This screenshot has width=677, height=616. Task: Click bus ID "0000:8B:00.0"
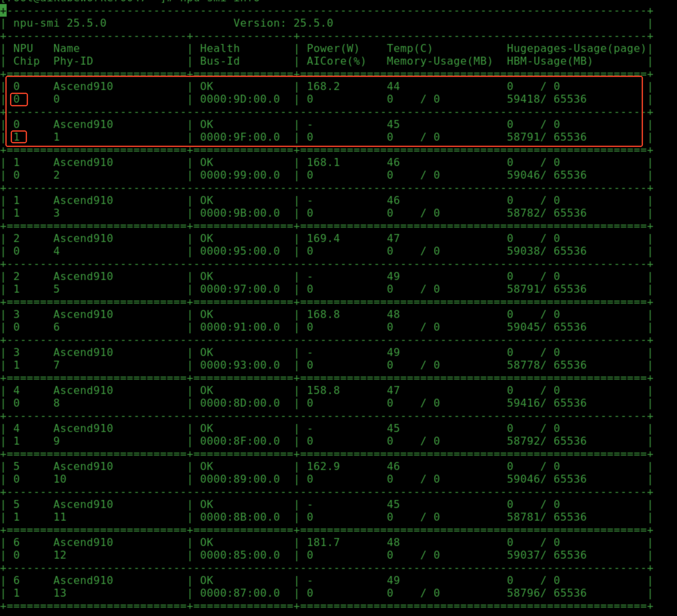click(x=240, y=517)
